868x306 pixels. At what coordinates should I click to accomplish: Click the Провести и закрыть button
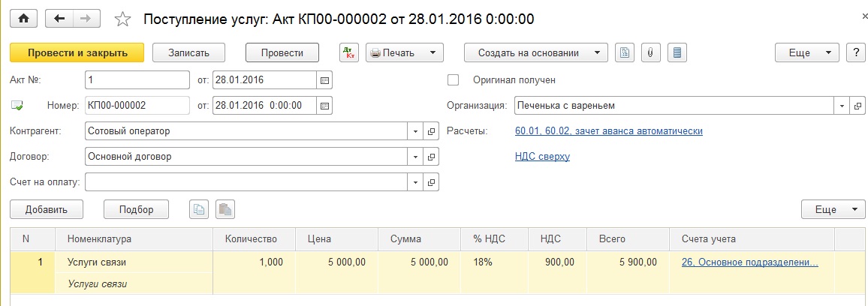click(x=77, y=52)
